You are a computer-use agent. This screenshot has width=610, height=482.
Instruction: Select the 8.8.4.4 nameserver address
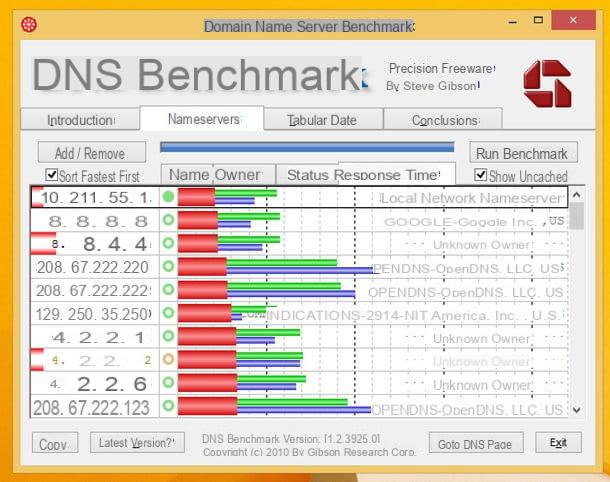coord(100,244)
